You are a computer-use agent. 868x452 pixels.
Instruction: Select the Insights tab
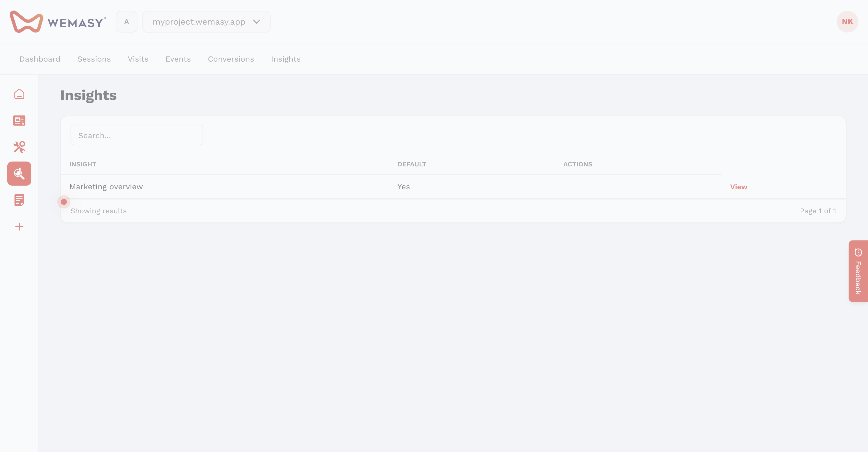click(x=286, y=59)
